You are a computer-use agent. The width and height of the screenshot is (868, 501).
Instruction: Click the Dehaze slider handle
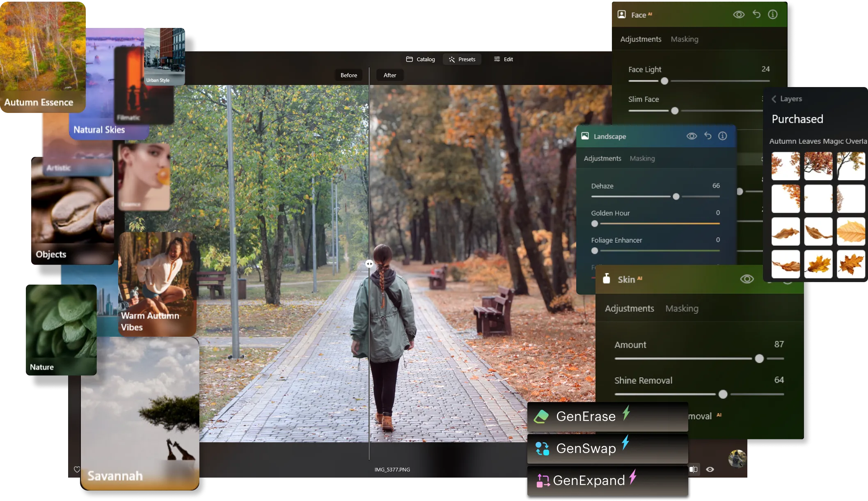click(x=676, y=197)
